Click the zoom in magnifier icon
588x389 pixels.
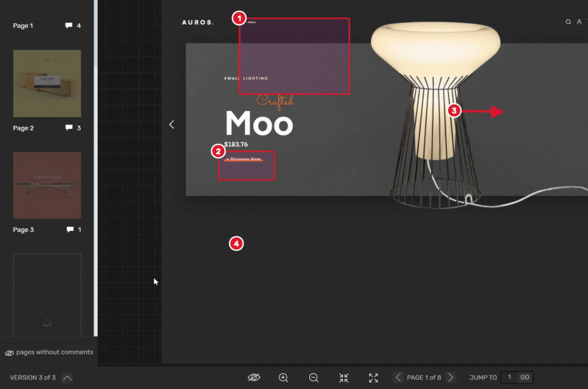(283, 377)
